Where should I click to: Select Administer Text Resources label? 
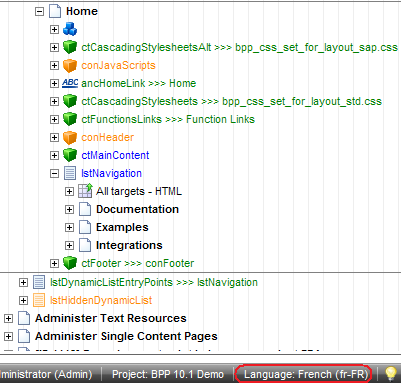pyautogui.click(x=111, y=319)
